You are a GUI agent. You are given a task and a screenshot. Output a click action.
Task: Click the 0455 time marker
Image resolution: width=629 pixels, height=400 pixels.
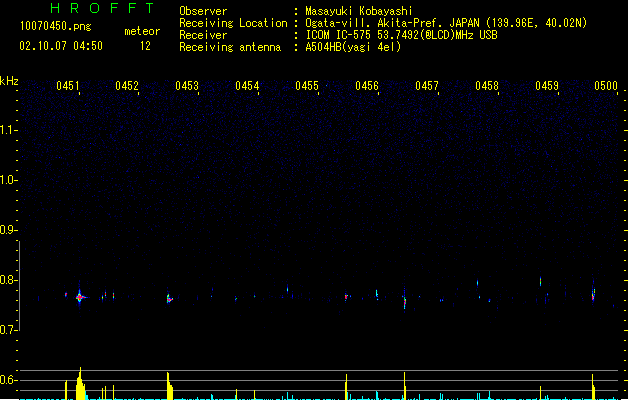pos(307,86)
